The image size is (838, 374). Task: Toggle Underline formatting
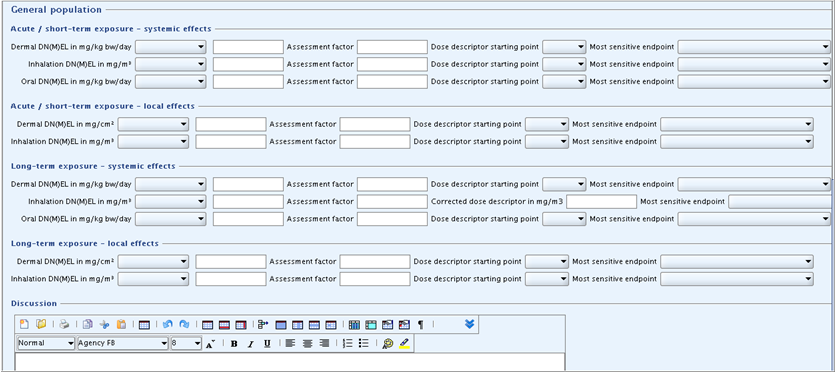coord(267,344)
